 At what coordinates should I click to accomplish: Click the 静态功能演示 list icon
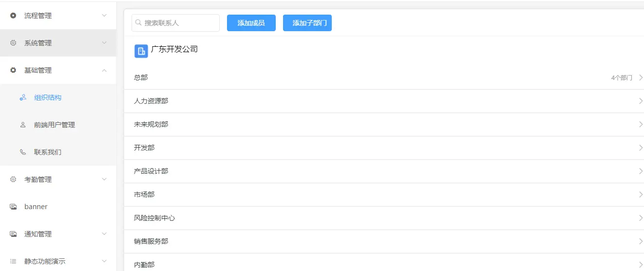point(13,261)
